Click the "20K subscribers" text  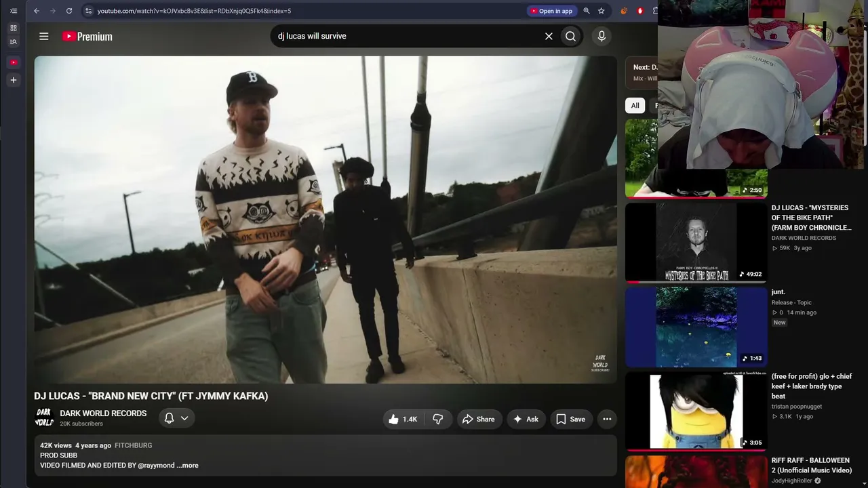(81, 424)
